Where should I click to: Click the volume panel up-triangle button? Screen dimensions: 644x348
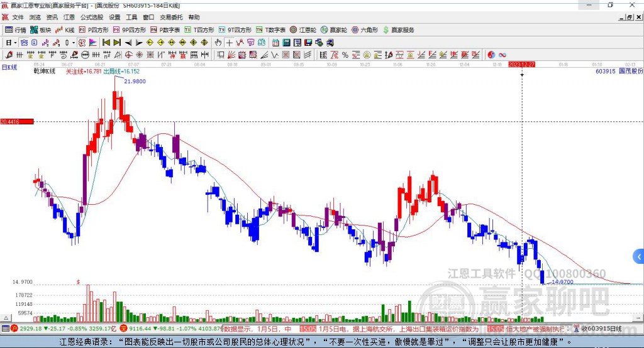coord(6,318)
